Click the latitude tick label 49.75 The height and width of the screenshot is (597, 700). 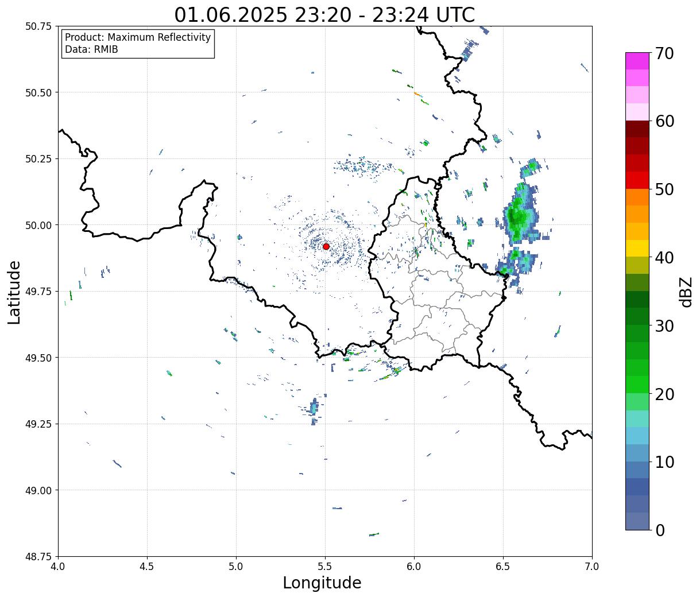click(38, 292)
